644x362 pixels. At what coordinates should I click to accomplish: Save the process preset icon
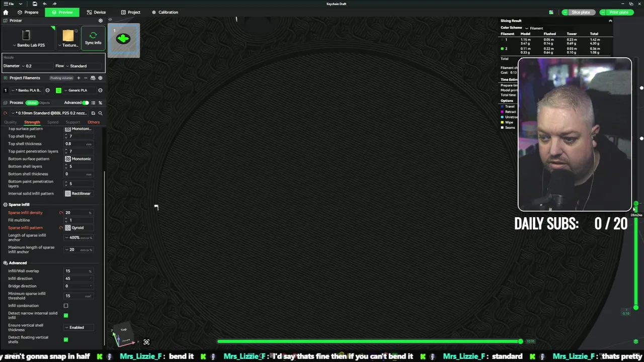click(x=93, y=113)
